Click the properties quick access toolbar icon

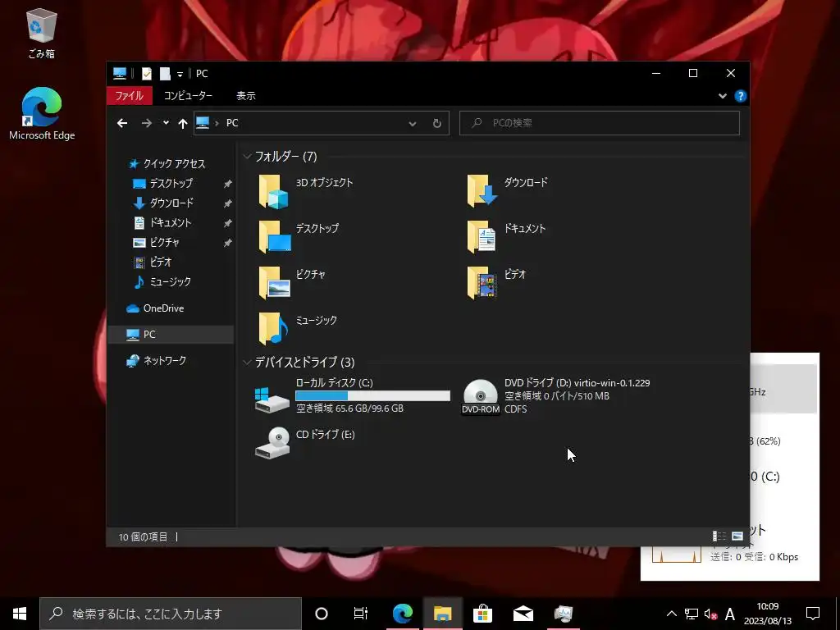click(x=146, y=73)
